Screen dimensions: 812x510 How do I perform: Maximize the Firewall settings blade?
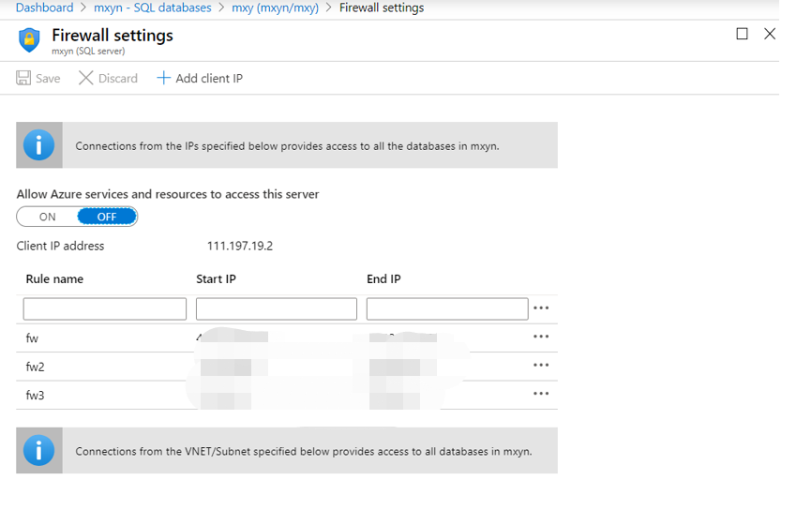742,34
